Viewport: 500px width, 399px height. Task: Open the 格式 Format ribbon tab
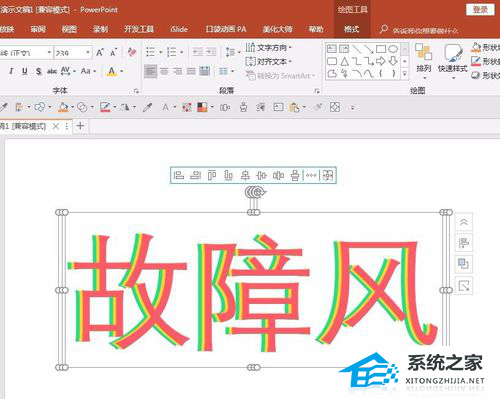352,29
